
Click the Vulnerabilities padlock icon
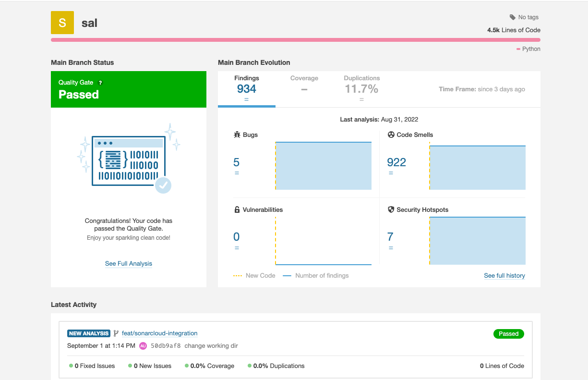pos(237,210)
